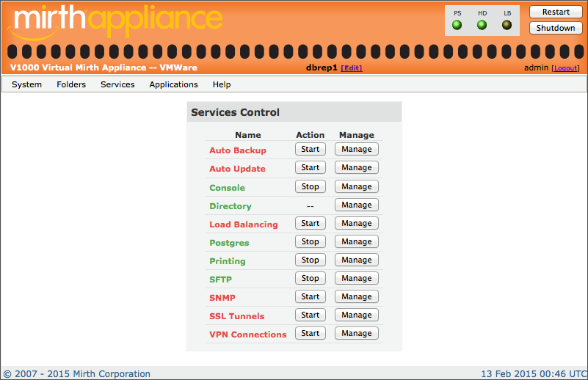The width and height of the screenshot is (588, 380).
Task: Click the 'SSL Tunnels' service name
Action: (x=237, y=316)
